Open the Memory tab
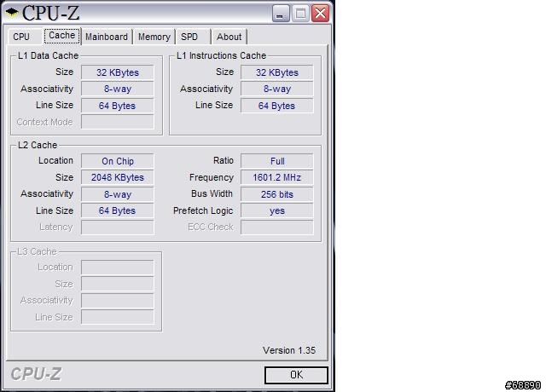The height and width of the screenshot is (392, 546). pos(154,37)
